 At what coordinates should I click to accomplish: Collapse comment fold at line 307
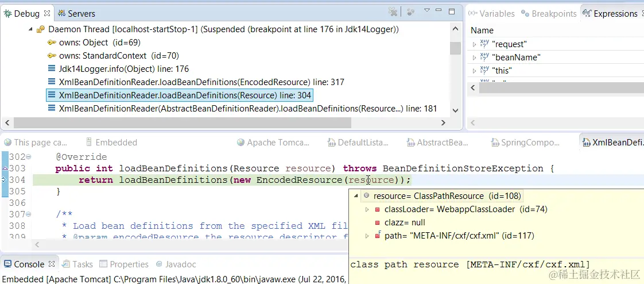(x=28, y=214)
